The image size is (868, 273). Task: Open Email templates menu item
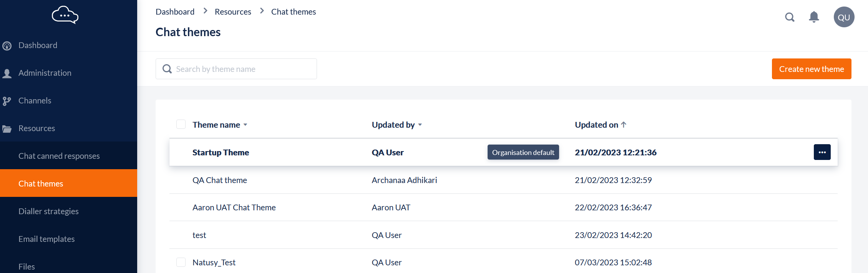tap(46, 239)
